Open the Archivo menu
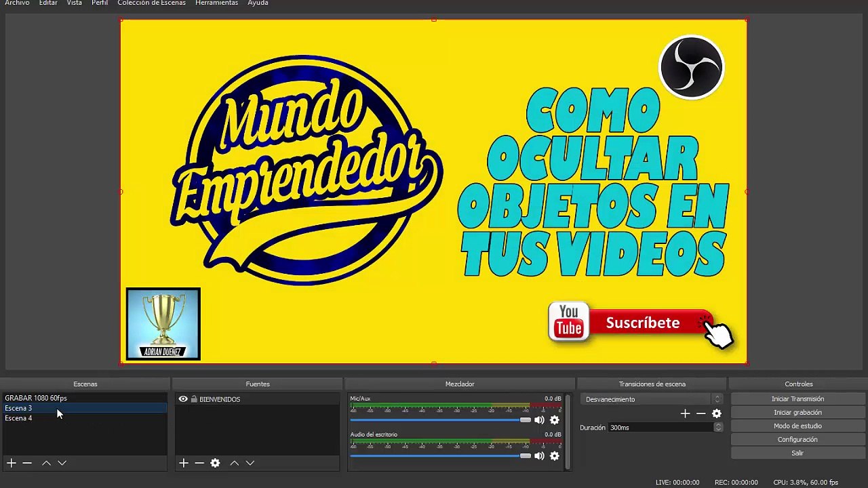The image size is (868, 488). click(17, 3)
